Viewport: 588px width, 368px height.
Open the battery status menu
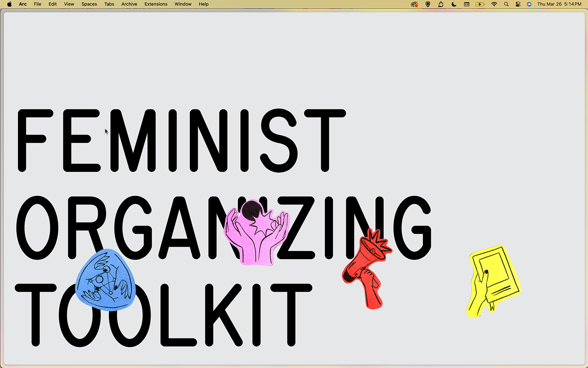pos(480,4)
